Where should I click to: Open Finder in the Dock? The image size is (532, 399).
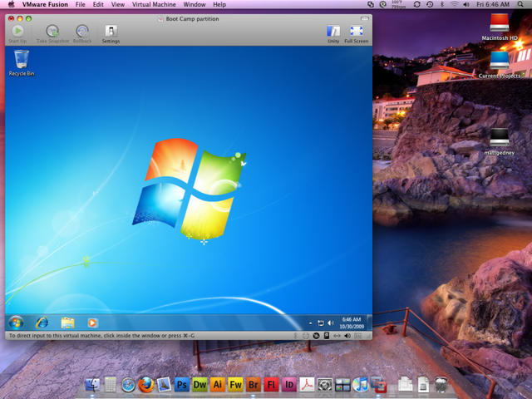coord(92,385)
